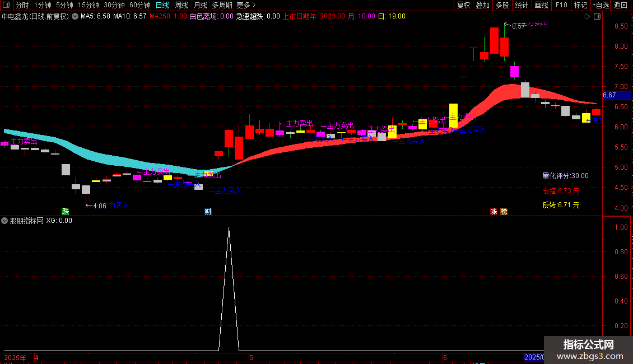Click the 返回 back button

pyautogui.click(x=621, y=5)
